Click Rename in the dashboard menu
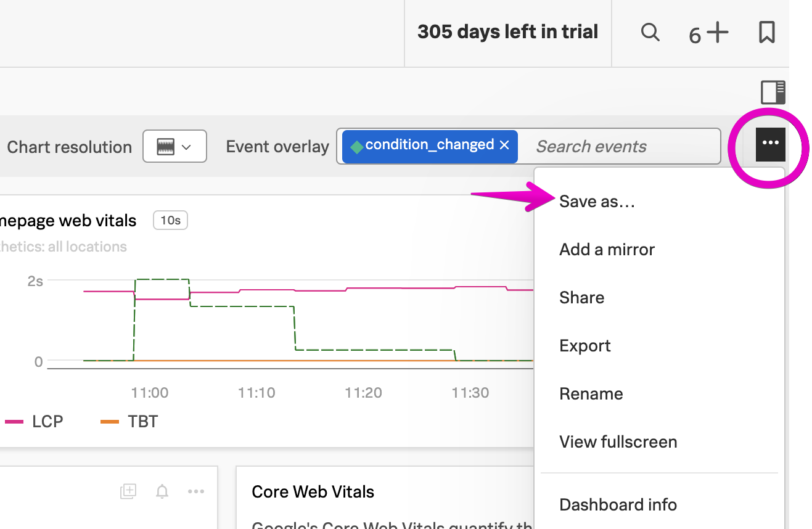 [x=591, y=394]
